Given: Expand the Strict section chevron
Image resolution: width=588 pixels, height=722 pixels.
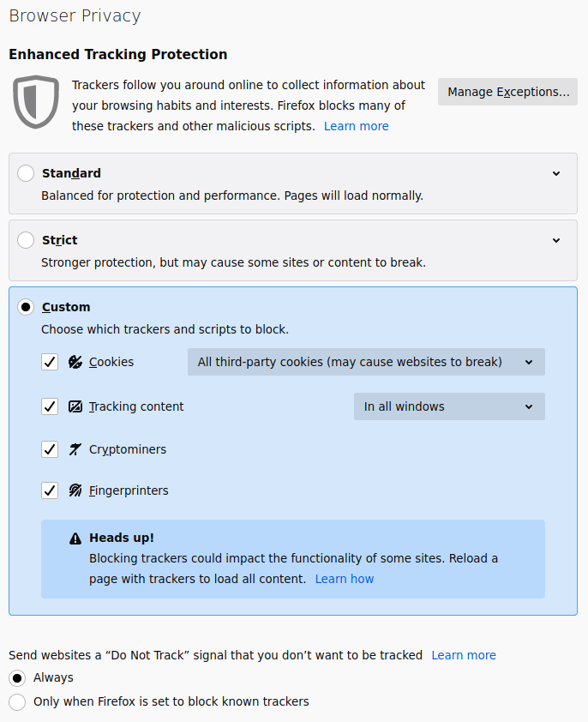Looking at the screenshot, I should 556,240.
